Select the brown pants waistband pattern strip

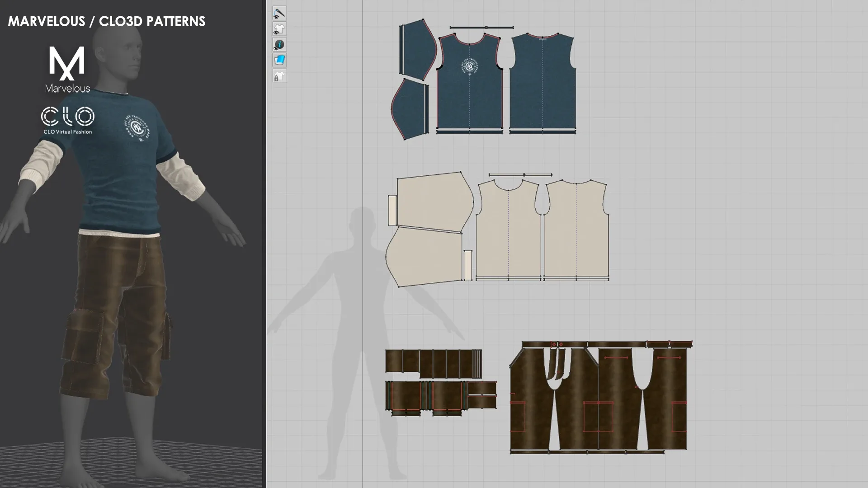click(x=607, y=344)
